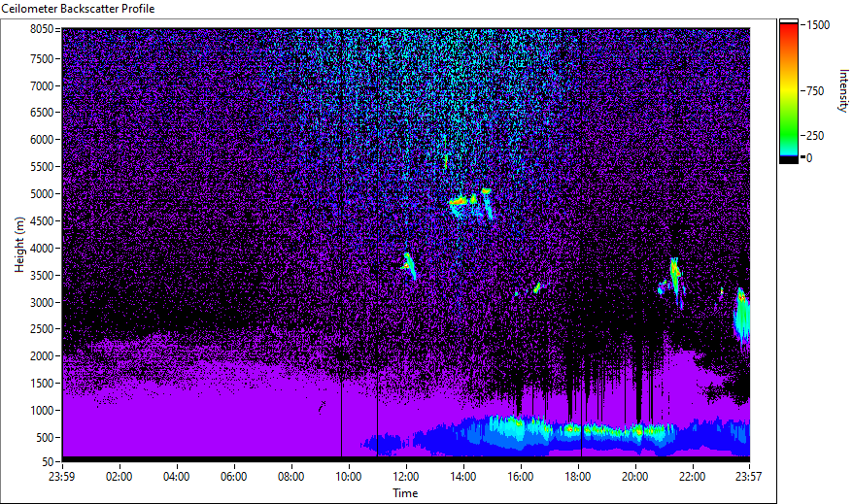Screen dimensions: 853x504
Task: Click the 20:00 time axis label
Action: coord(634,477)
